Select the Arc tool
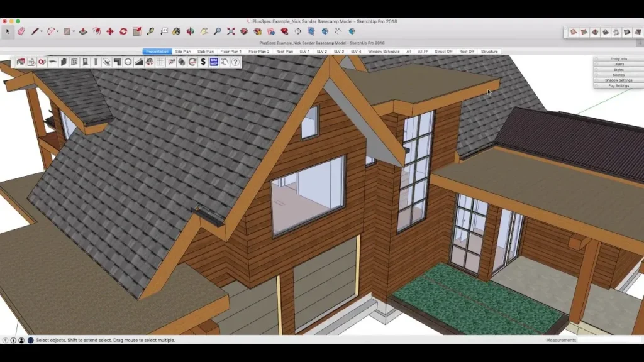Screen dimensions: 644x362 51,31
